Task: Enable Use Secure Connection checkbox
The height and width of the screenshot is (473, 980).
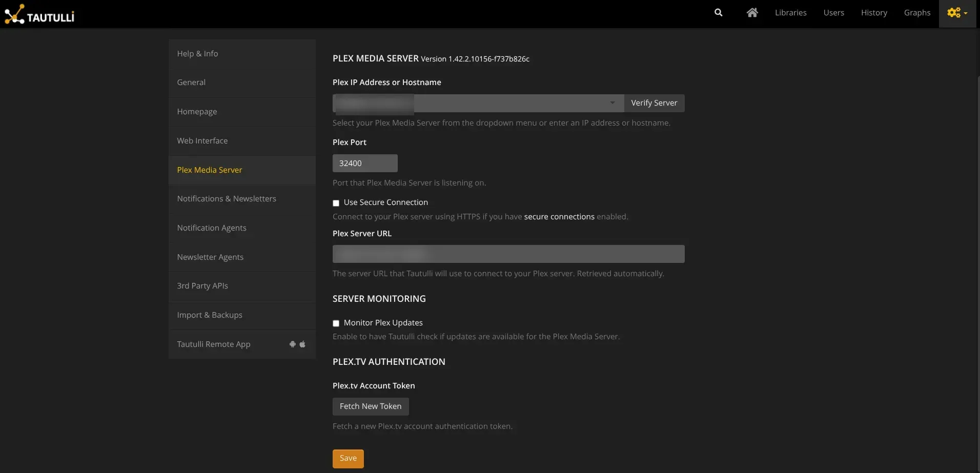Action: [336, 203]
